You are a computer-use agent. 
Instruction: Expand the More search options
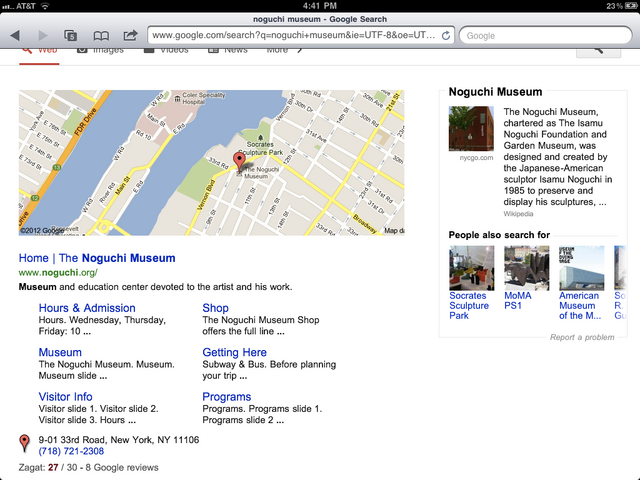[284, 50]
